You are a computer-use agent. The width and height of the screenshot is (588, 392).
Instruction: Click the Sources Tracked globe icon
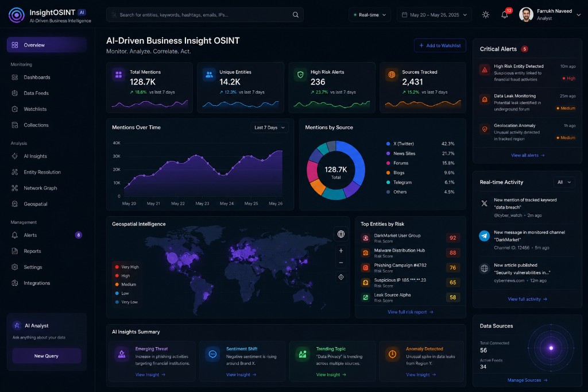[392, 75]
